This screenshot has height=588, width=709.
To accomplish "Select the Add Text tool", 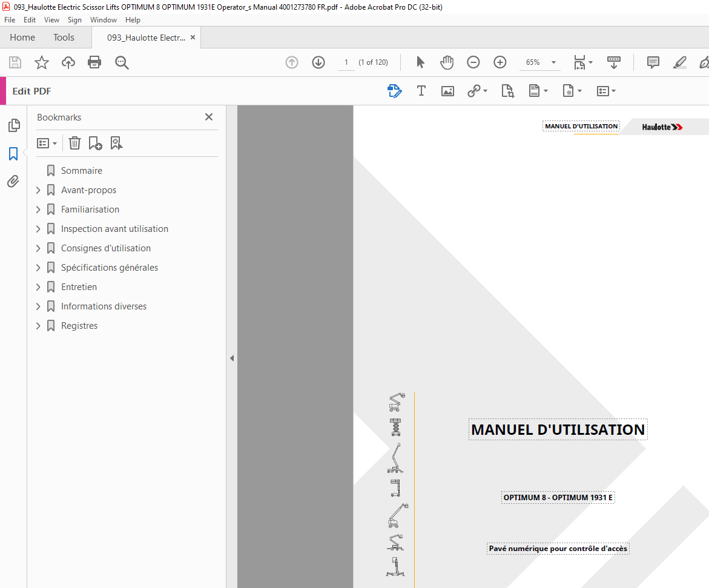I will pos(421,91).
